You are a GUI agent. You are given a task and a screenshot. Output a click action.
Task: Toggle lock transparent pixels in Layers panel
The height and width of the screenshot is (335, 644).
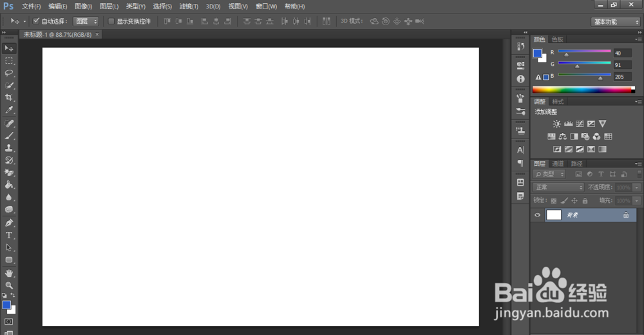[554, 200]
